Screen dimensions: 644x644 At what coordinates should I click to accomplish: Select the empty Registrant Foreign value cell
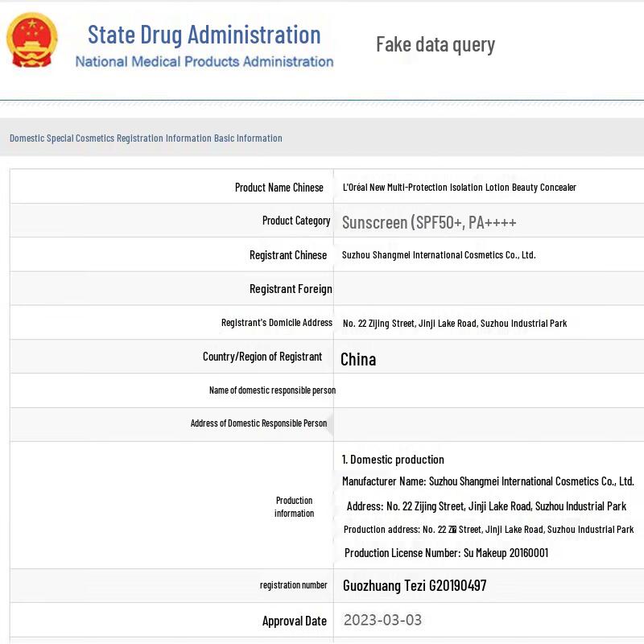tap(488, 289)
